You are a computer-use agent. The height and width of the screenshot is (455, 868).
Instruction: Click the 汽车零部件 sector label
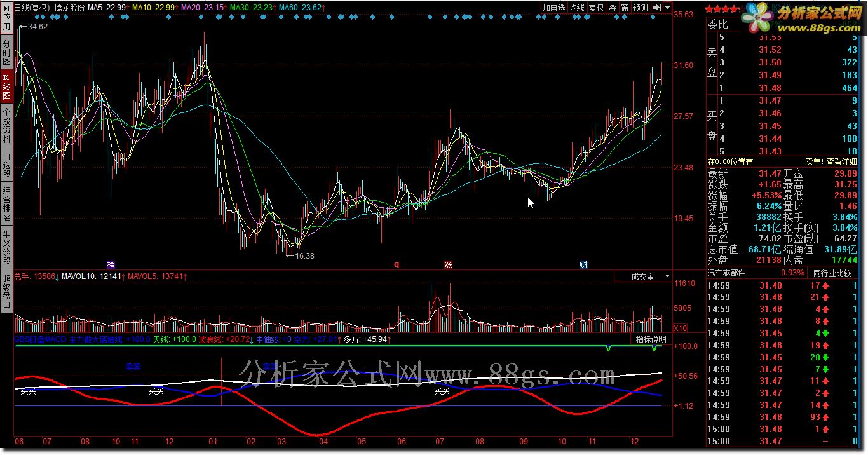727,273
